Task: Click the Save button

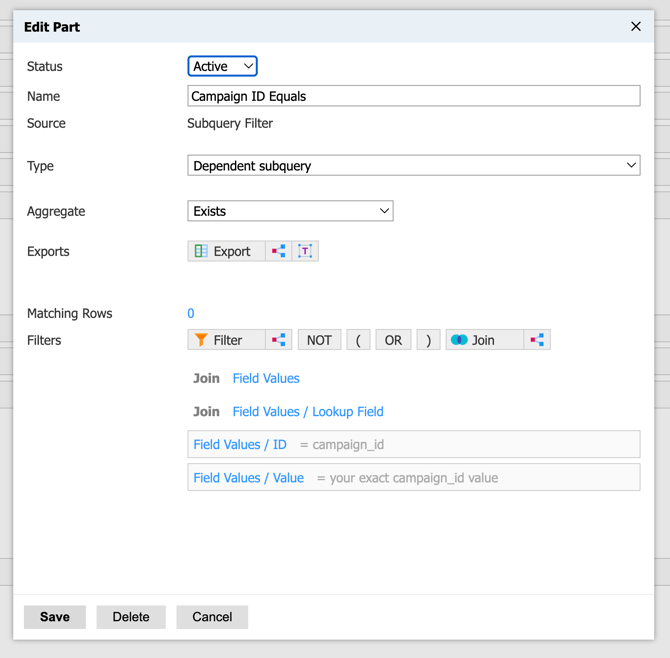Action: pyautogui.click(x=55, y=617)
